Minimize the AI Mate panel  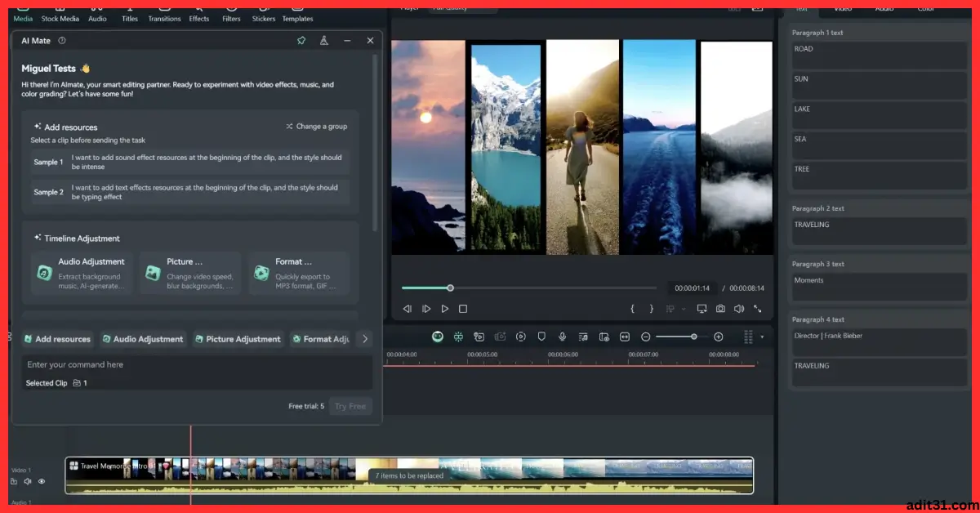point(347,40)
